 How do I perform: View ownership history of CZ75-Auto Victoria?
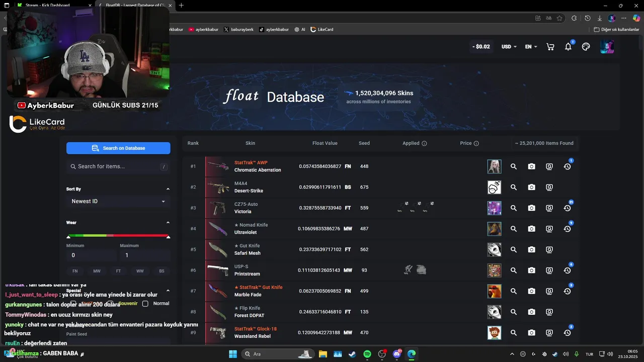tap(567, 208)
